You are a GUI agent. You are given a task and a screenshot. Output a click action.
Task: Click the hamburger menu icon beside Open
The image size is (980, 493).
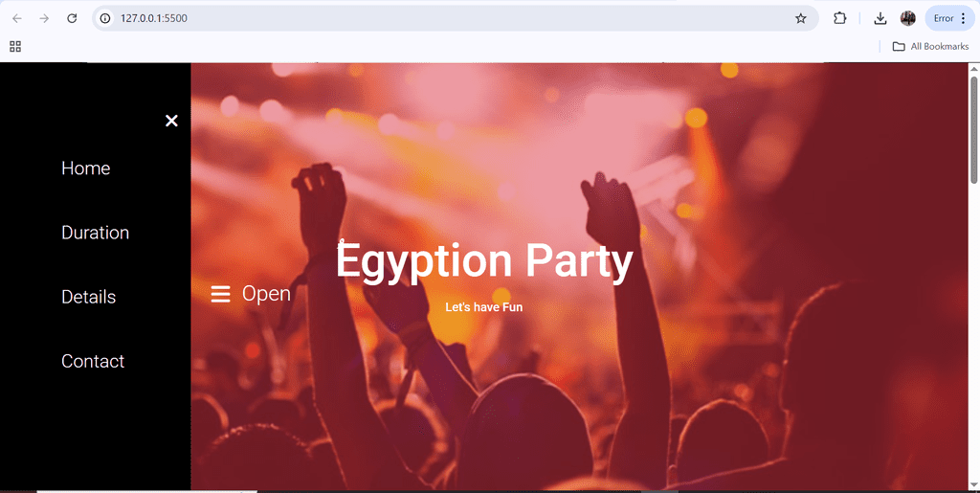[221, 294]
